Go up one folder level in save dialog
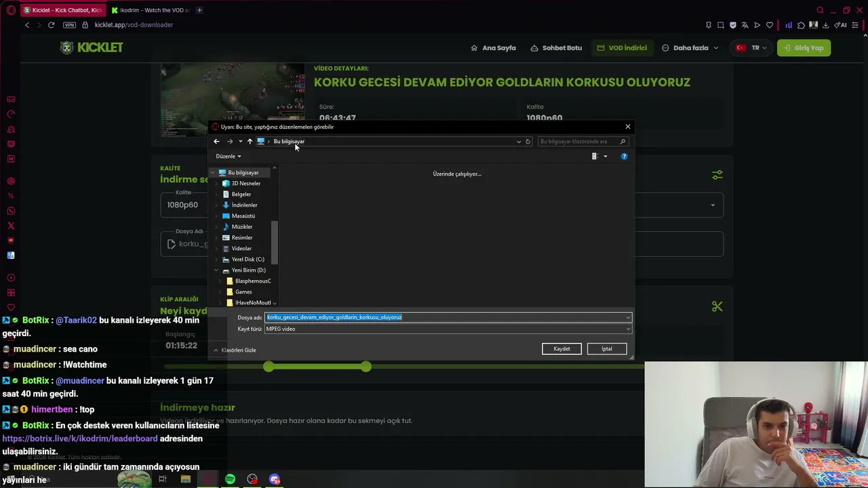The image size is (868, 488). point(250,142)
